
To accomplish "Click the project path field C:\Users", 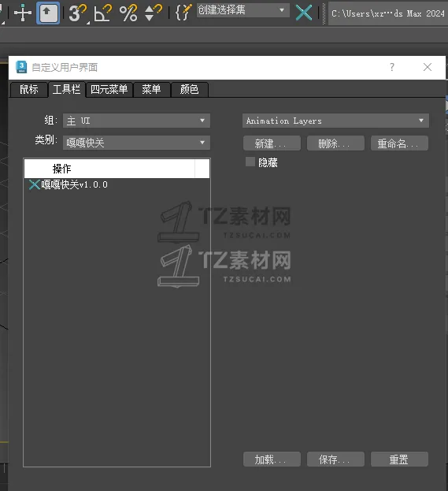I will [388, 13].
